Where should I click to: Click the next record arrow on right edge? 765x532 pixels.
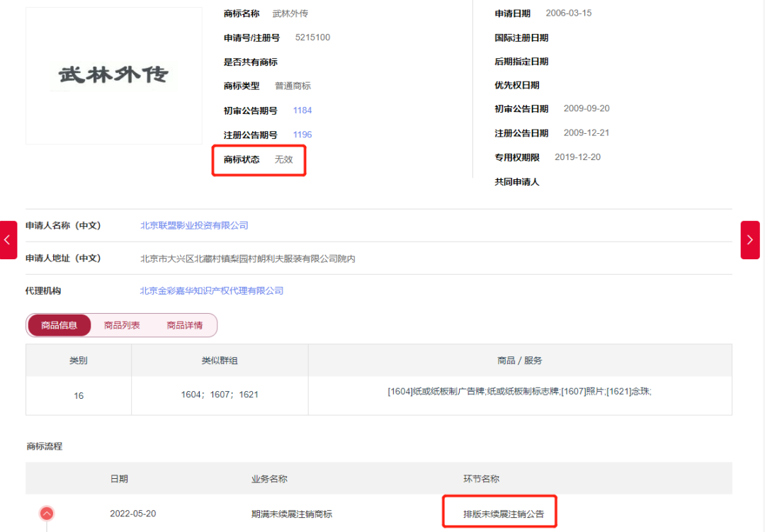(x=750, y=240)
